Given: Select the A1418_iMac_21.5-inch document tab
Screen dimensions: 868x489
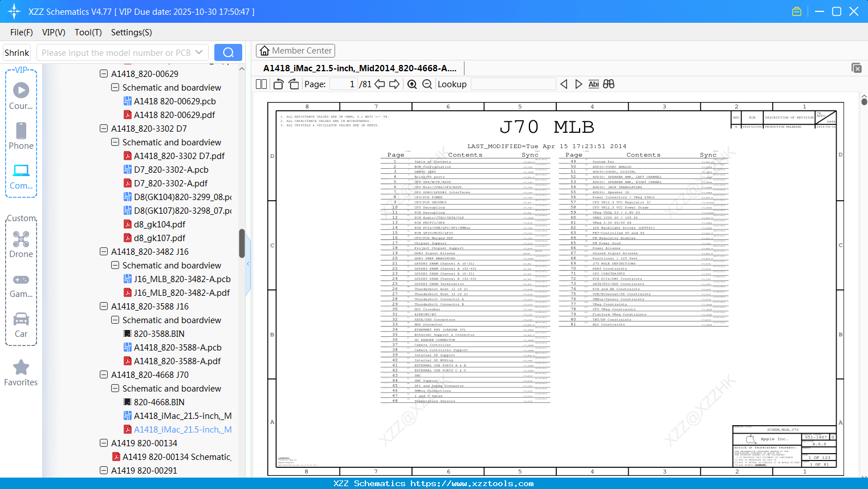Looking at the screenshot, I should tap(360, 68).
